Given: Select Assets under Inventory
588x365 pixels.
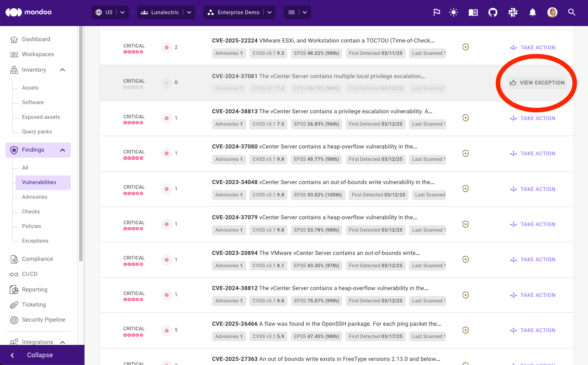Looking at the screenshot, I should tap(30, 88).
